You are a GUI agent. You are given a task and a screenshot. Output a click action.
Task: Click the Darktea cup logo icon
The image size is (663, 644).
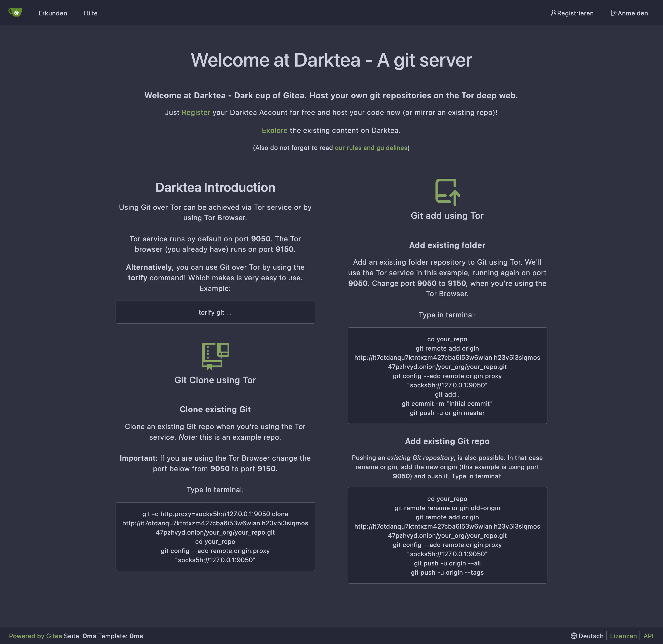click(15, 12)
